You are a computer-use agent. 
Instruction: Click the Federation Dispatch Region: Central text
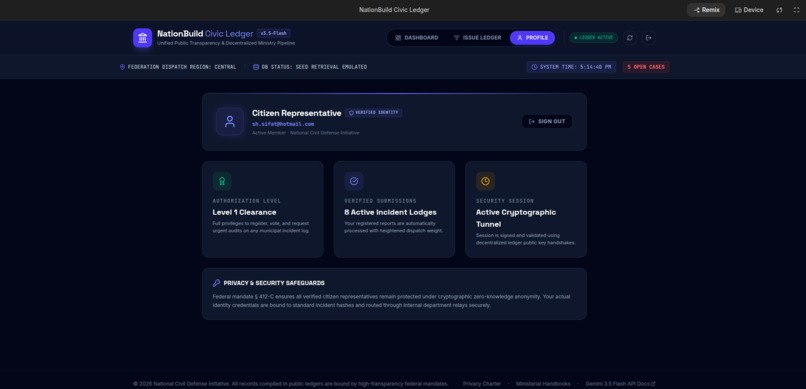coord(182,67)
